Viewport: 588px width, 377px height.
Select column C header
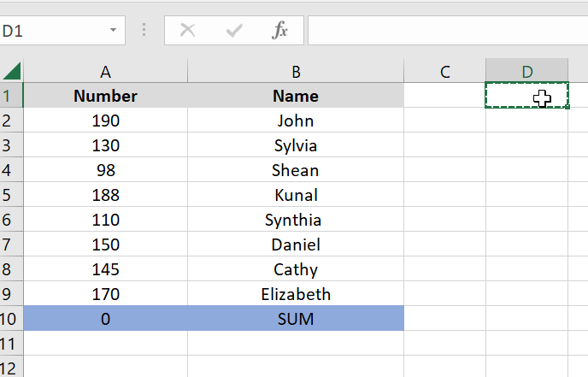point(444,72)
